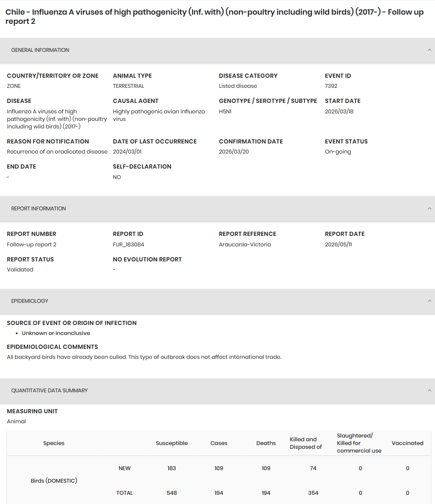Screen dimensions: 435x504
Task: Select the H5N1 subtype value
Action: (225, 112)
